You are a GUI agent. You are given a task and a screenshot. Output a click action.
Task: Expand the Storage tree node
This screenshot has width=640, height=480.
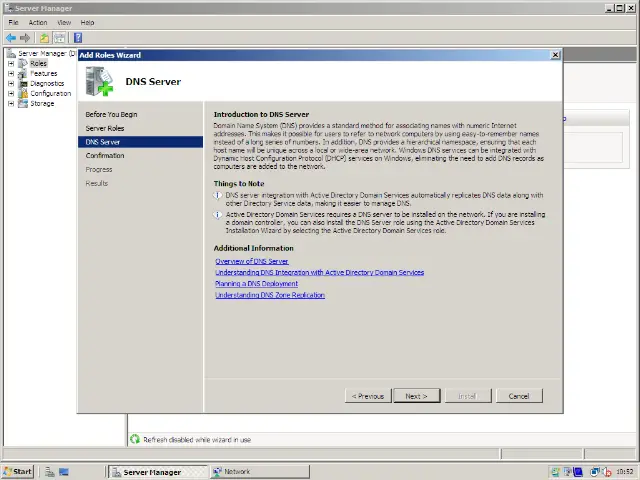coord(11,103)
